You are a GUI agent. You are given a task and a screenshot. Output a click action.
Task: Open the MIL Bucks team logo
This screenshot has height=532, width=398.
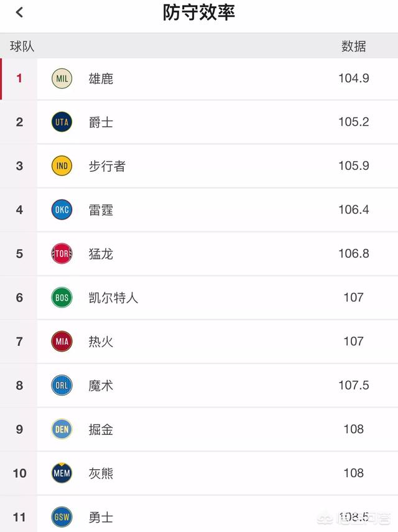tap(62, 79)
